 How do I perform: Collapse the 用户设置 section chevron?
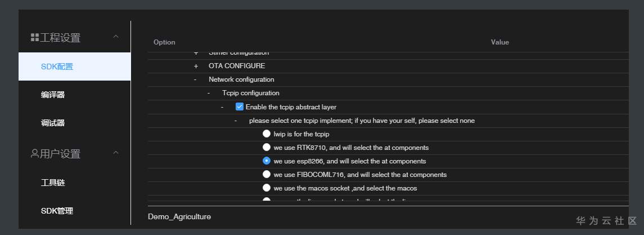pyautogui.click(x=116, y=153)
